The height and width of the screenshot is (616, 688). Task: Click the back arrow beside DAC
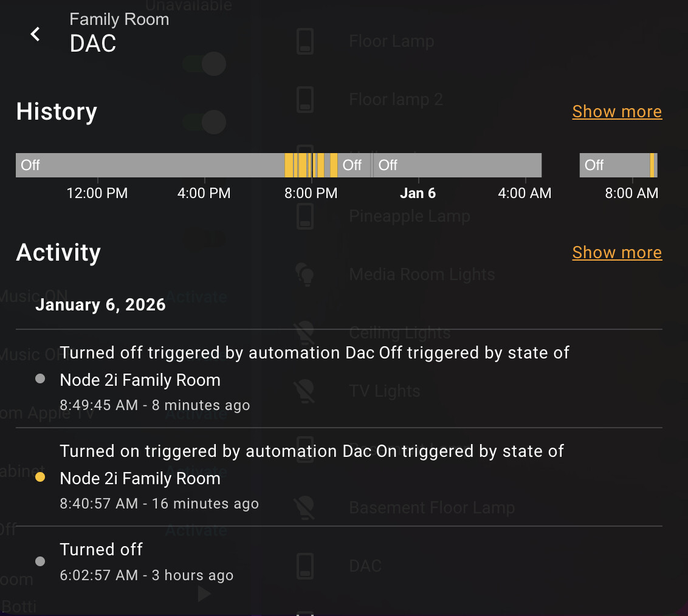tap(35, 34)
